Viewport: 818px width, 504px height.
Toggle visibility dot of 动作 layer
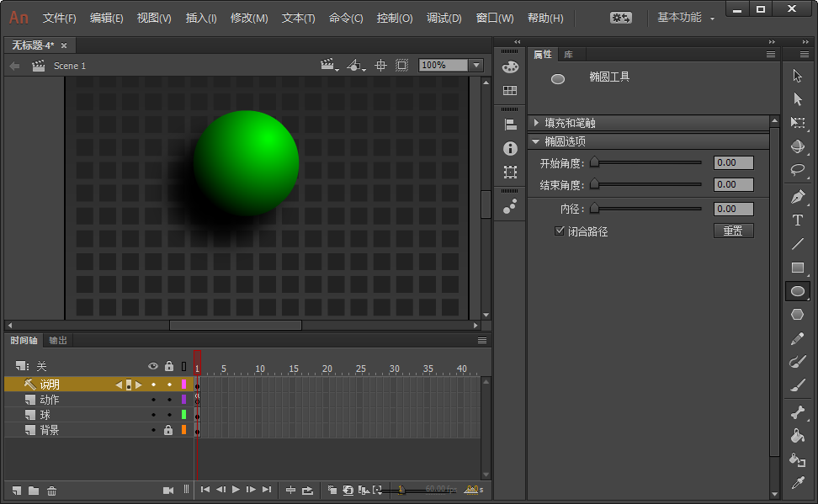[153, 400]
